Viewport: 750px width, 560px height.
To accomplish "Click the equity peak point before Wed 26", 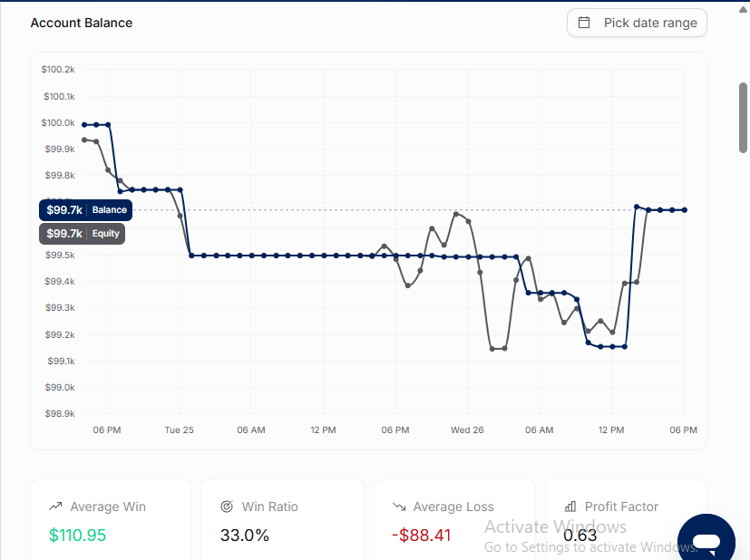I will tap(456, 214).
